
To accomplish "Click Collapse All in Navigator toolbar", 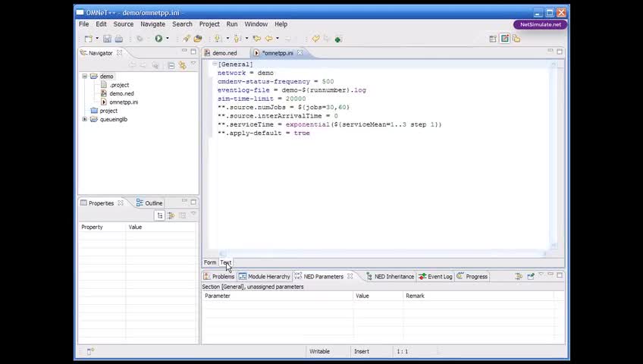I will [x=172, y=65].
